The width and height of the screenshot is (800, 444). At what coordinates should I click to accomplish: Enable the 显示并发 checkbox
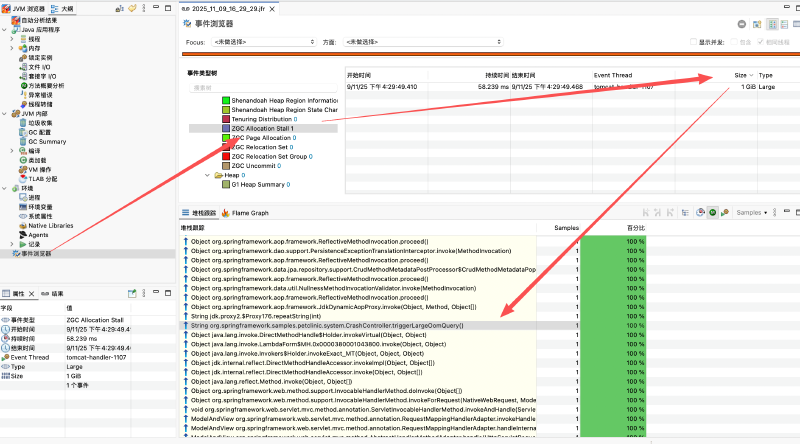click(x=694, y=42)
